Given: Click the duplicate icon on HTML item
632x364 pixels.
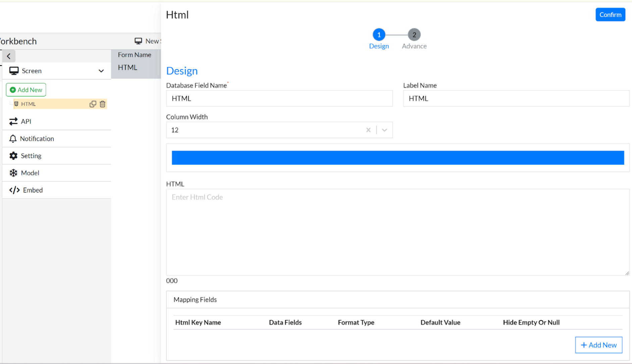Looking at the screenshot, I should 93,104.
